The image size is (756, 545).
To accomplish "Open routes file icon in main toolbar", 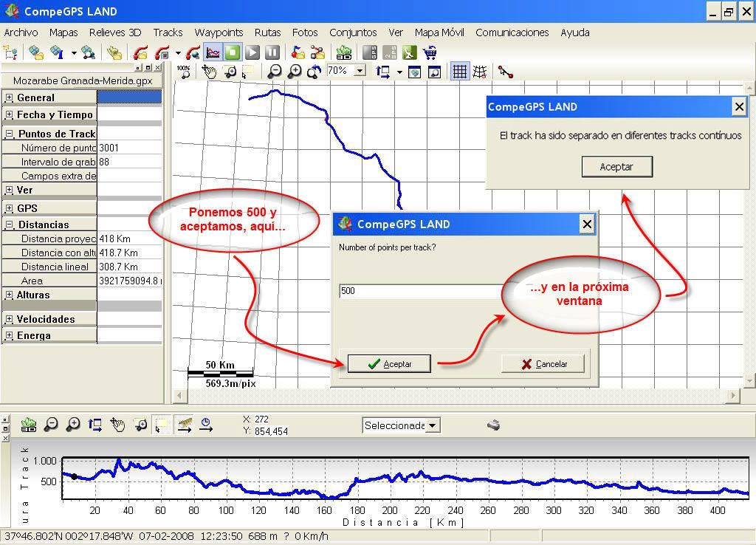I will coord(317,52).
